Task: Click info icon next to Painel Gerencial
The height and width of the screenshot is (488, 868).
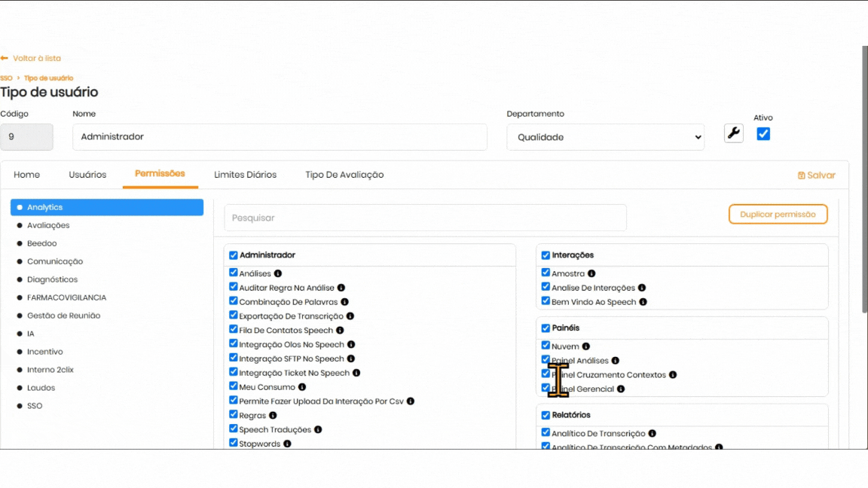Action: click(x=621, y=389)
